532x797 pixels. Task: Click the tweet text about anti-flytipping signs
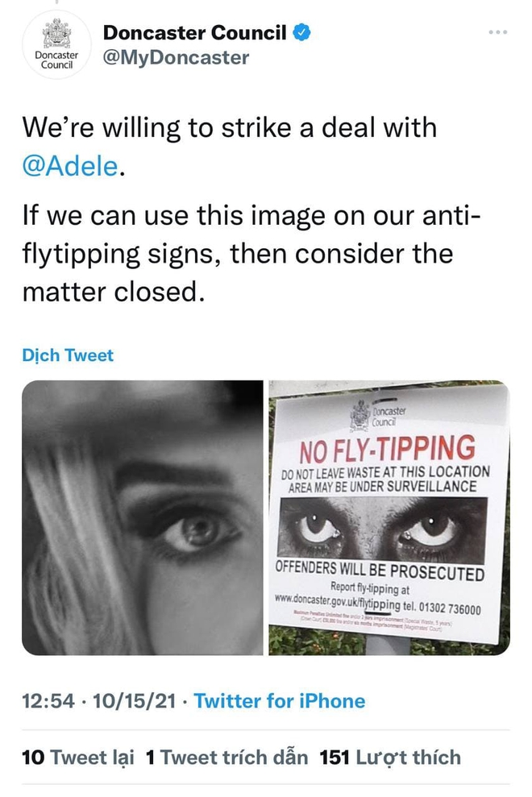[x=251, y=253]
